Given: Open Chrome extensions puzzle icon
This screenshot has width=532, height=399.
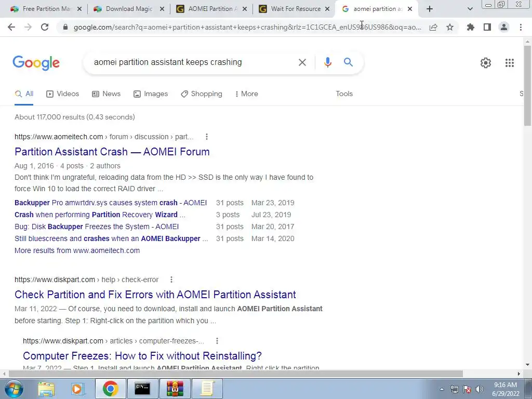Looking at the screenshot, I should pyautogui.click(x=470, y=27).
